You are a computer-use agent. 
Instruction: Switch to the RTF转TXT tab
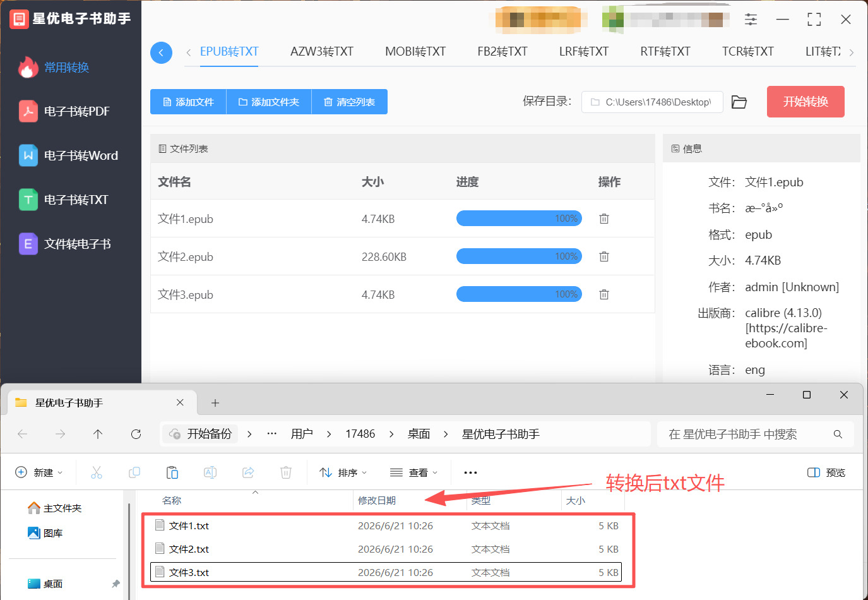click(665, 52)
